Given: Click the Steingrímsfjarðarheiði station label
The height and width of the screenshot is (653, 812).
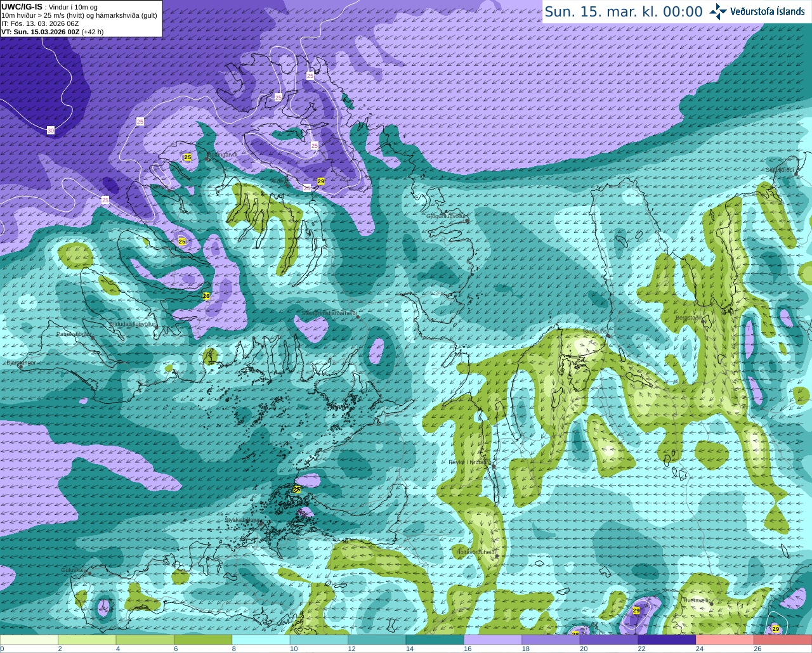Looking at the screenshot, I should pyautogui.click(x=329, y=313).
